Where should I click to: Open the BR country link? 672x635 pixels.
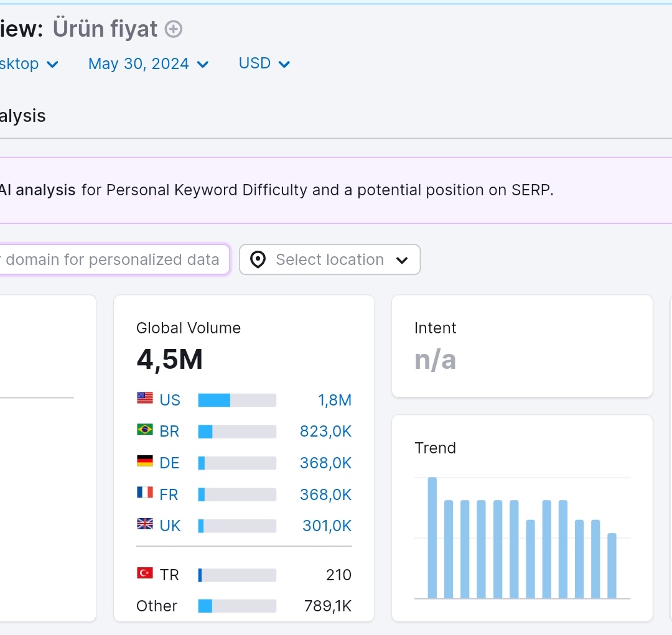(x=169, y=432)
